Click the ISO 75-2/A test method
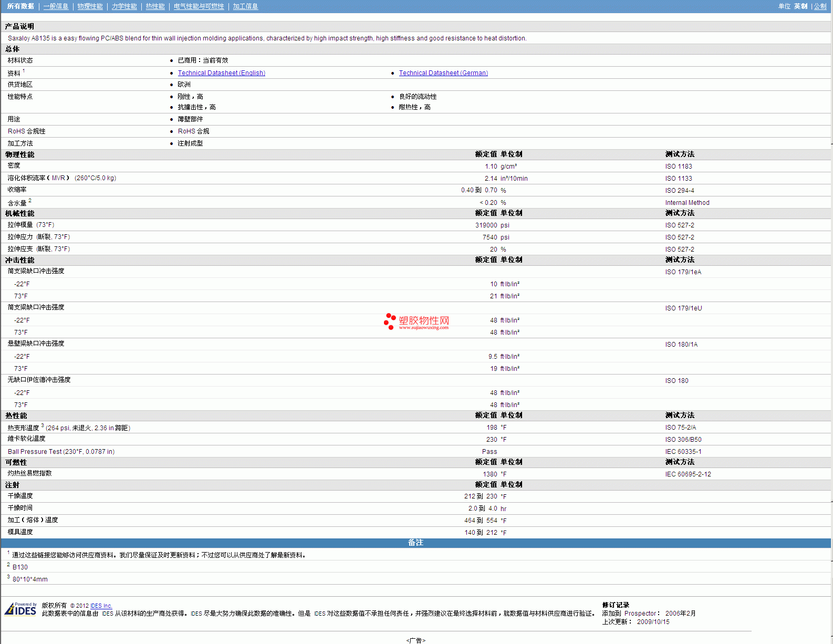The width and height of the screenshot is (833, 644). 680,428
